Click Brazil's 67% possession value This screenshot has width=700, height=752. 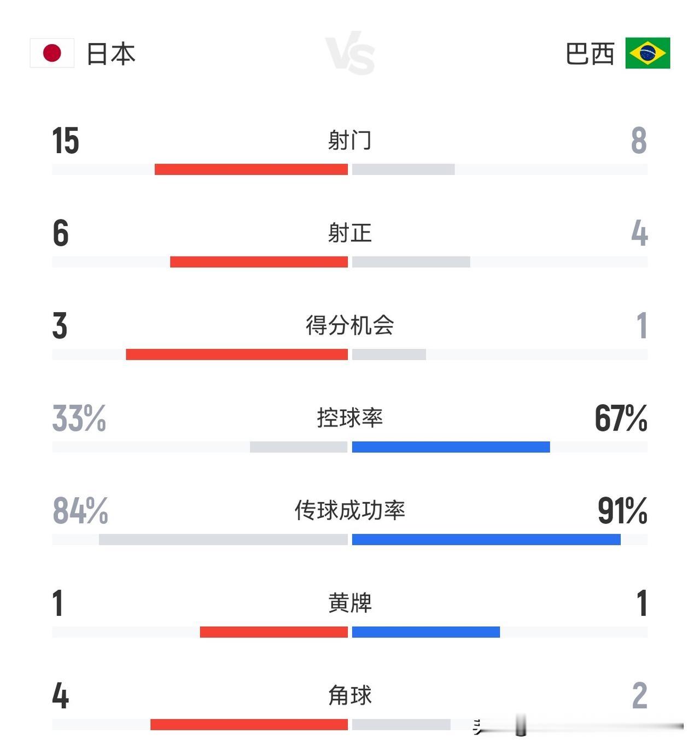[x=621, y=418]
